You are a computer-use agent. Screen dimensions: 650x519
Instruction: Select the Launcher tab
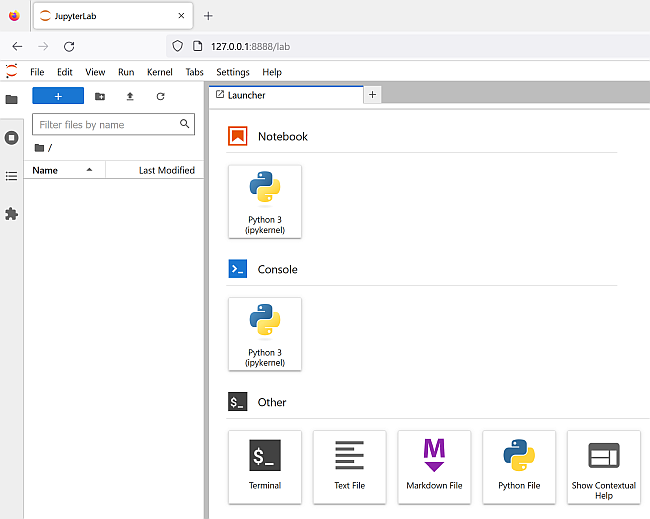[286, 95]
